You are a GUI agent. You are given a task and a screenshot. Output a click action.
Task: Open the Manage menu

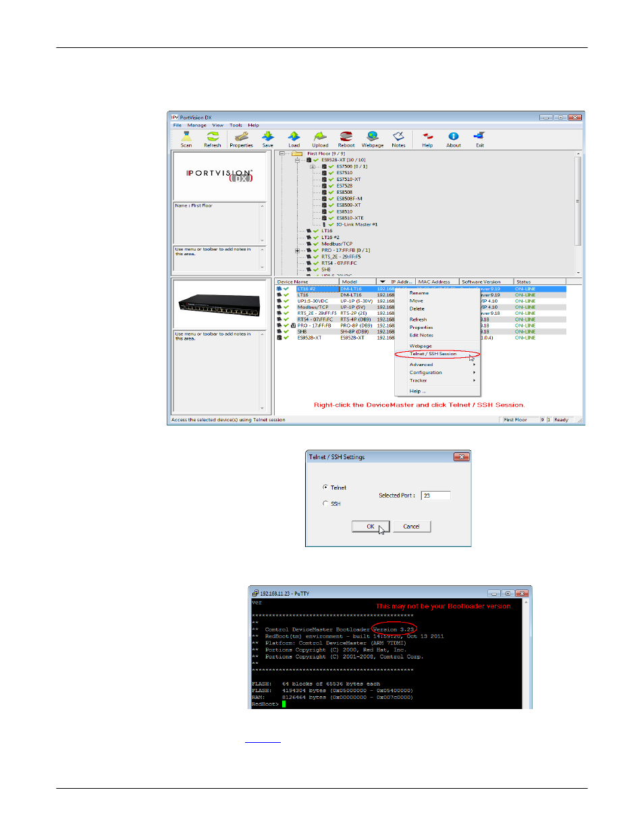(x=196, y=125)
